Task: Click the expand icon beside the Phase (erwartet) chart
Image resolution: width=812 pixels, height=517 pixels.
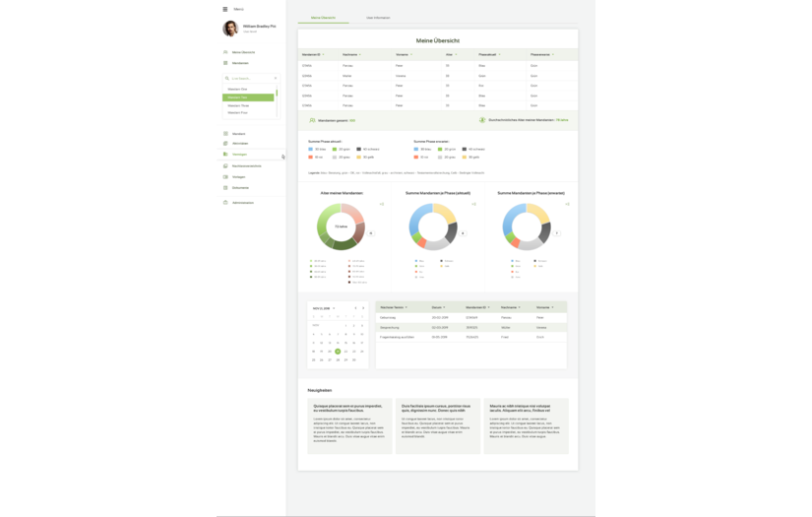Action: click(567, 204)
